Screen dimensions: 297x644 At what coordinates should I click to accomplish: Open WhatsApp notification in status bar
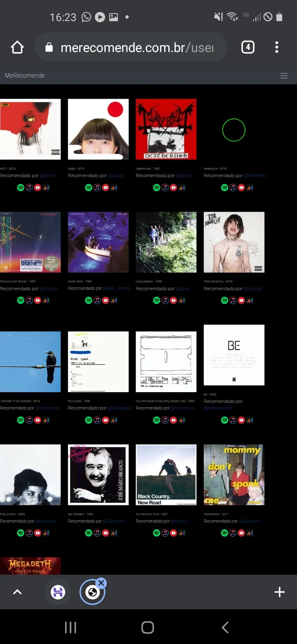(x=86, y=17)
